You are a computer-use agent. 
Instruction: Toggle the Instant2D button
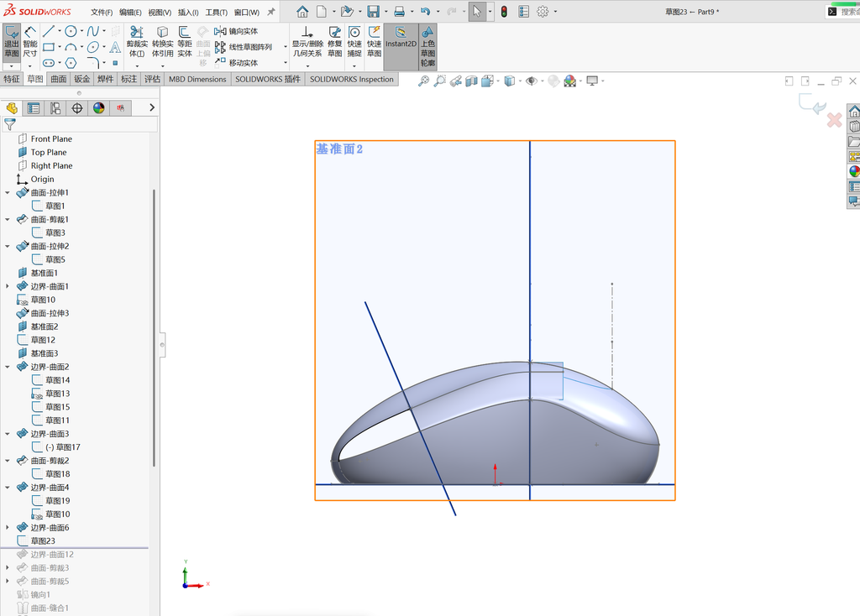[x=401, y=46]
